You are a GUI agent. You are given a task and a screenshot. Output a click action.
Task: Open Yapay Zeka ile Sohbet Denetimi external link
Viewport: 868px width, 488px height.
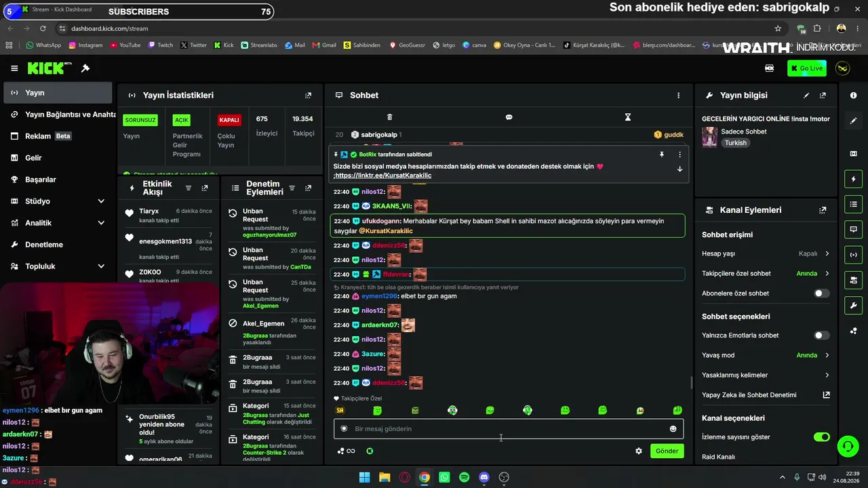[826, 395]
